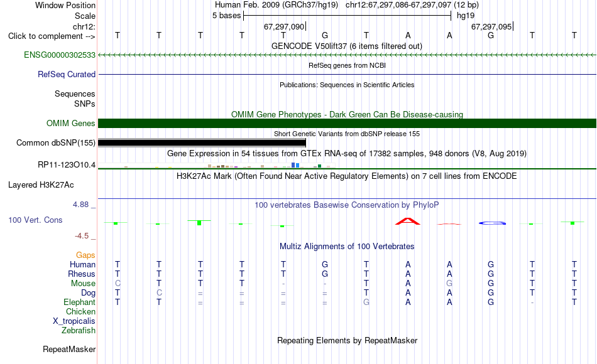597x364 pixels.
Task: Click the -4.5 PhyloP lower scale value
Action: (x=82, y=236)
